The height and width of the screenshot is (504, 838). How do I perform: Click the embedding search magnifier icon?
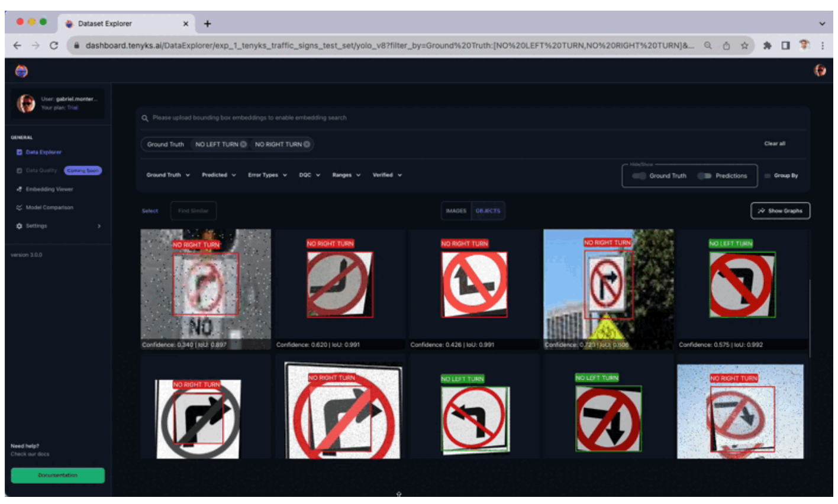click(144, 118)
